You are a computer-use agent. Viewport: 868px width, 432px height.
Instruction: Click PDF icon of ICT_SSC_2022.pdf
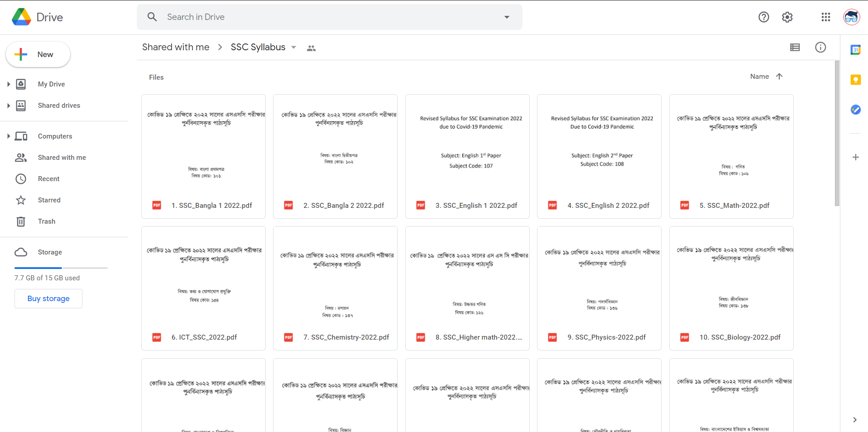point(157,337)
